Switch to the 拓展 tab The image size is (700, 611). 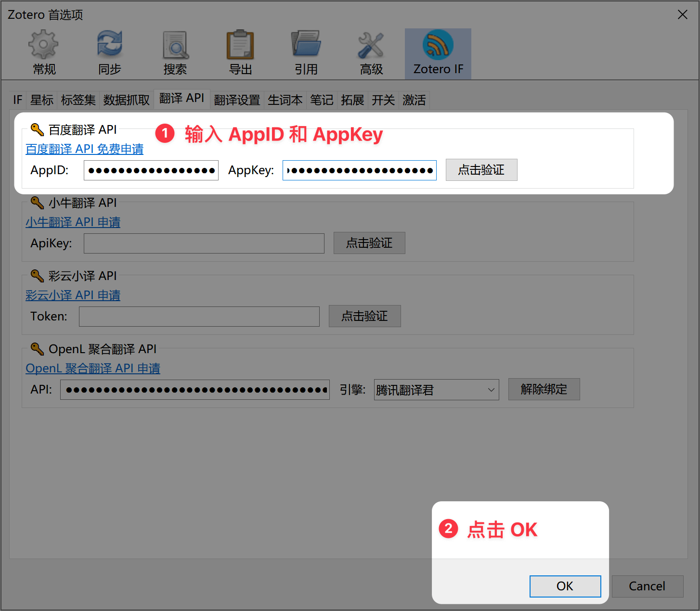(x=352, y=100)
